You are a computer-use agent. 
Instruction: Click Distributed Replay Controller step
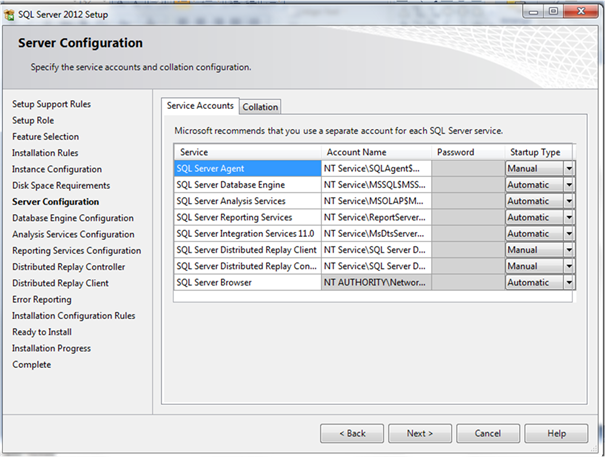pyautogui.click(x=69, y=267)
